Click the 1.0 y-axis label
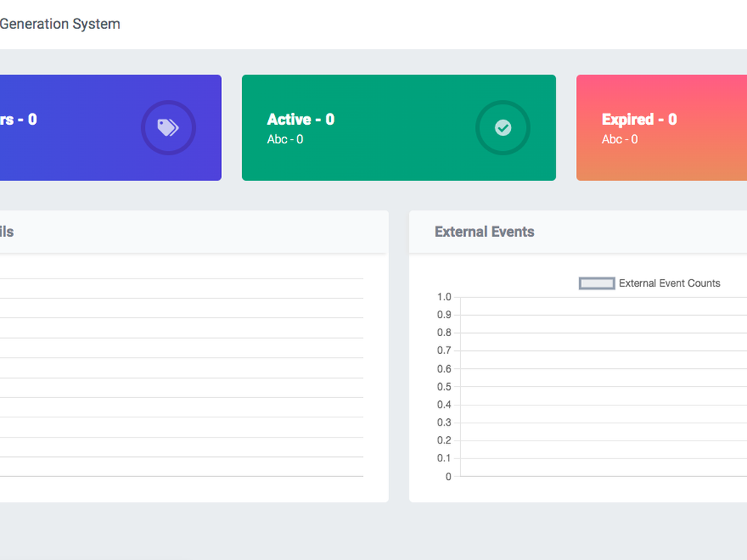The height and width of the screenshot is (560, 747). click(444, 297)
